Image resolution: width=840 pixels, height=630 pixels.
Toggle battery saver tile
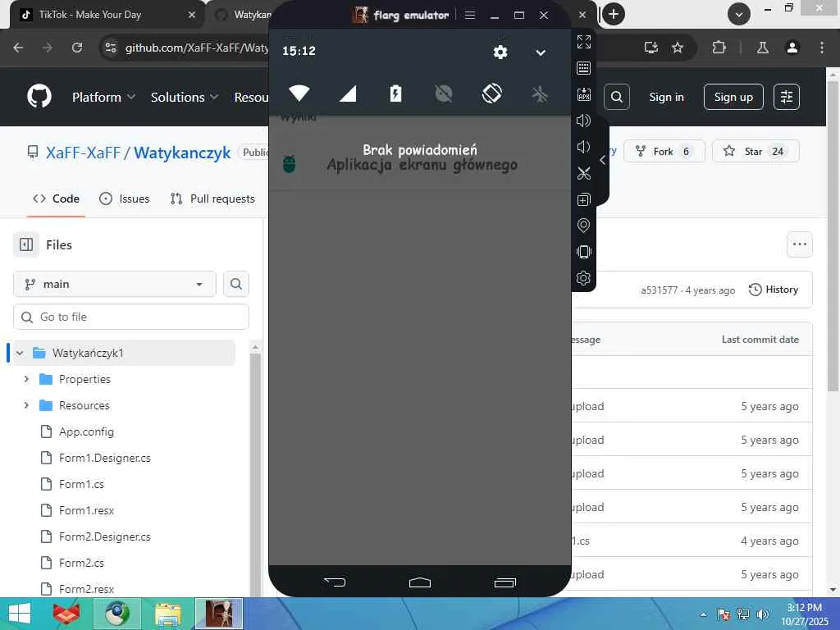click(395, 94)
